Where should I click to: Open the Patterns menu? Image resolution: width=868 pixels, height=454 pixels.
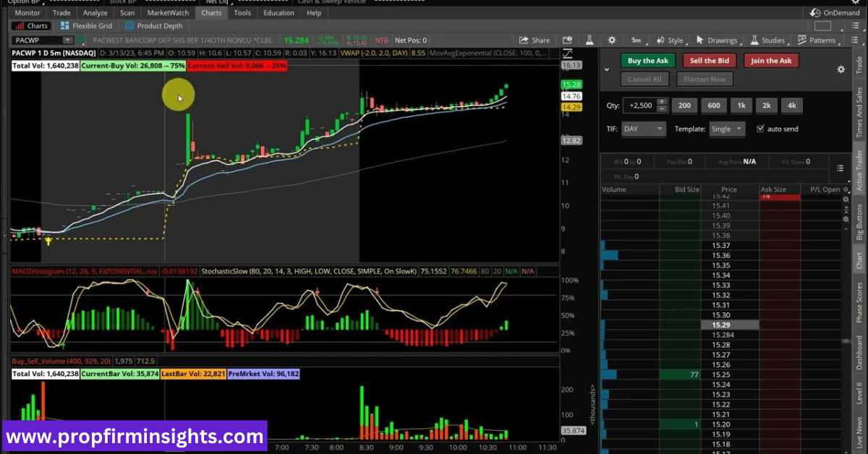[x=817, y=40]
